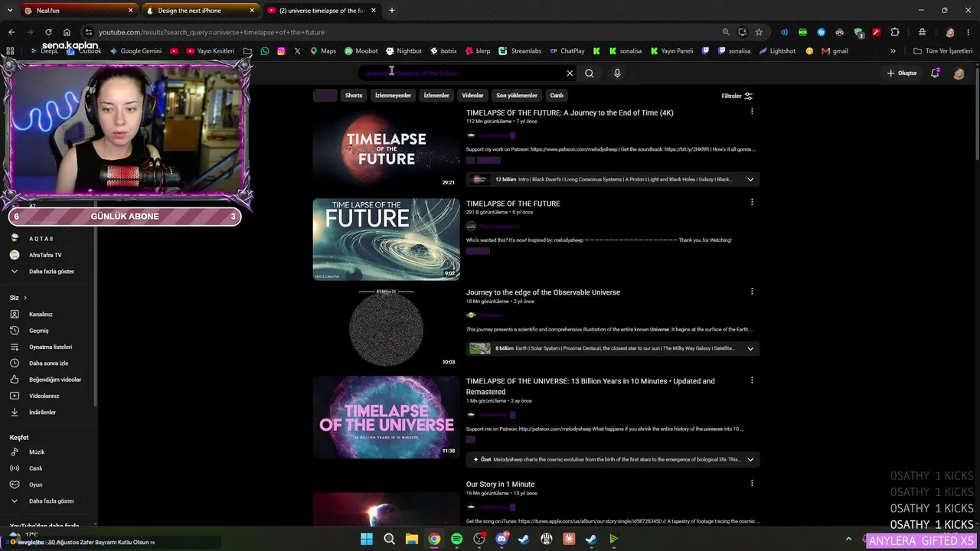Viewport: 980px width, 551px height.
Task: Click the Oluştur create button
Action: pyautogui.click(x=902, y=73)
